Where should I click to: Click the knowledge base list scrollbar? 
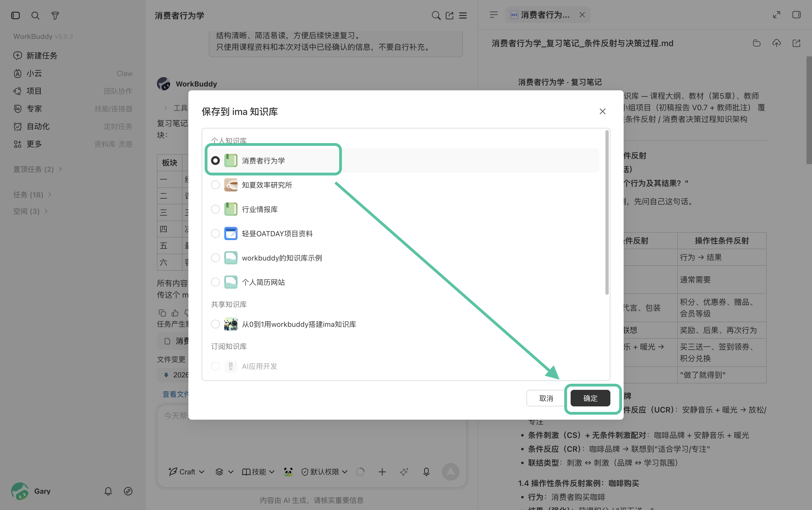click(x=607, y=212)
